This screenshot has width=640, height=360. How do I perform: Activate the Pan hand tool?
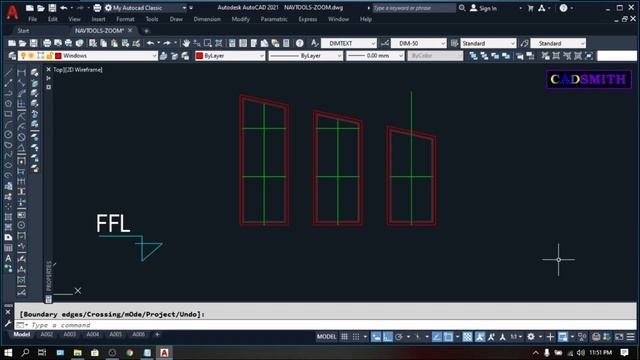tap(186, 43)
